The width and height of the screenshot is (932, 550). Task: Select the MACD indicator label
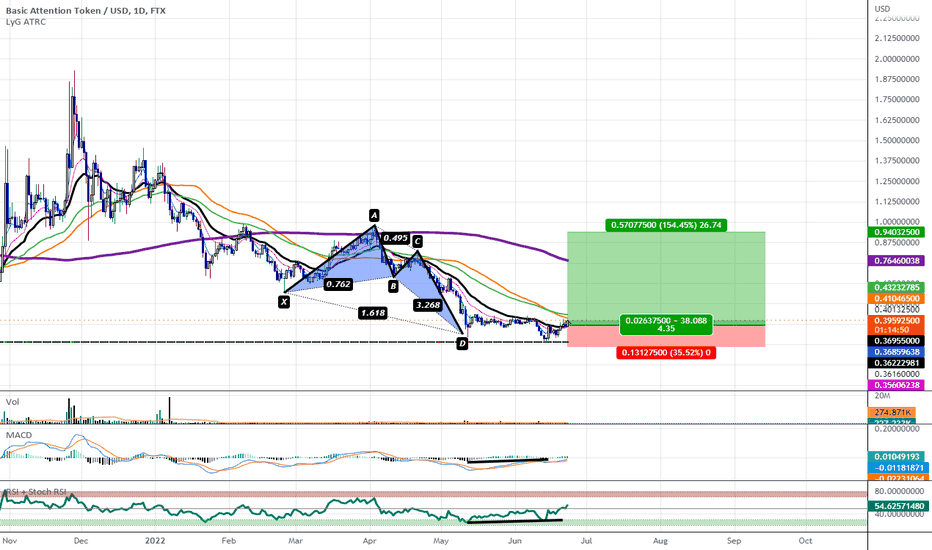click(x=19, y=435)
